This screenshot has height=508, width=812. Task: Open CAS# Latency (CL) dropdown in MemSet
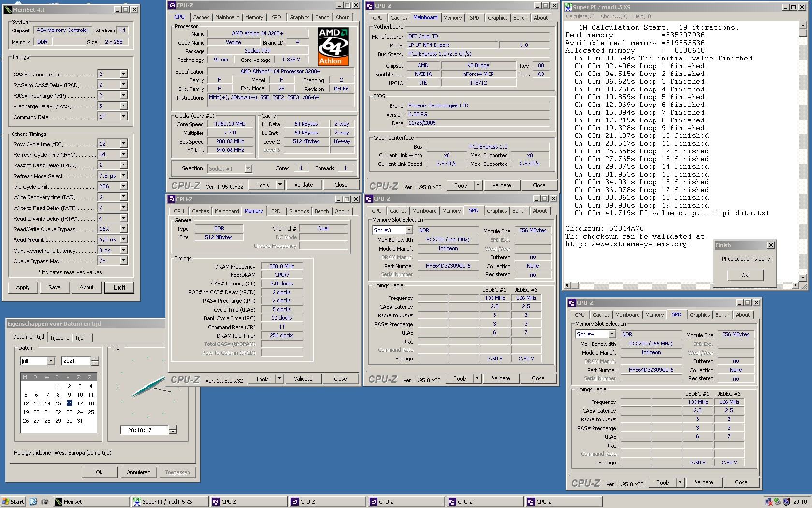pos(123,74)
